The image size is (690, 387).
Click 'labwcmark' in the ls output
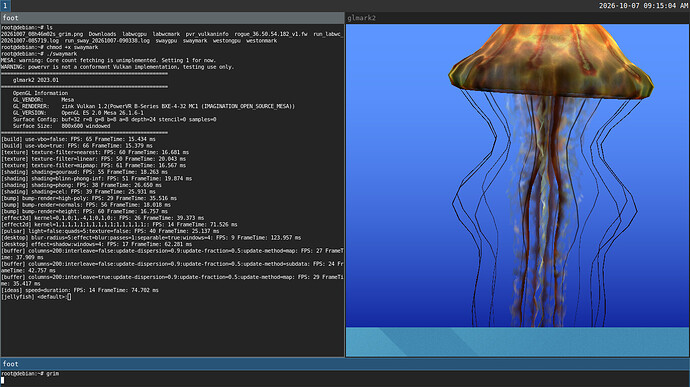tap(166, 34)
